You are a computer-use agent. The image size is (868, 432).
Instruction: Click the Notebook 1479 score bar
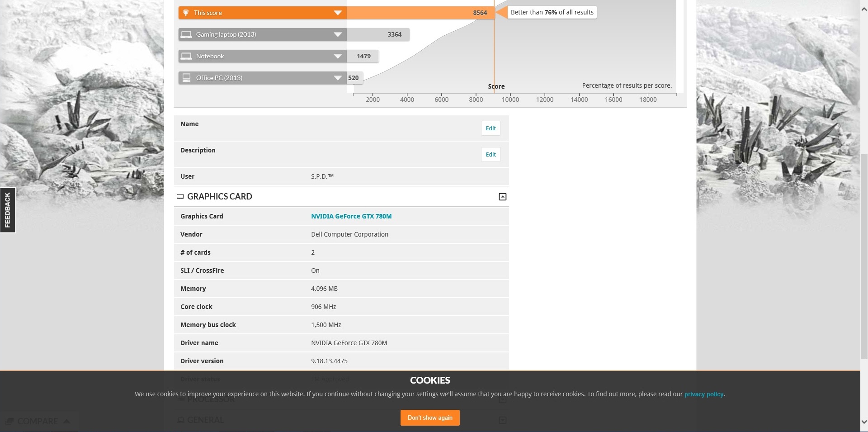click(363, 56)
